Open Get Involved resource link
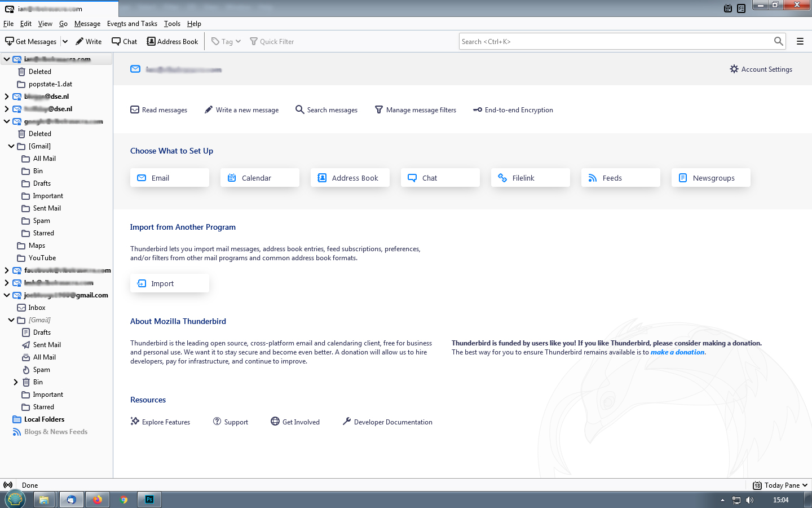The height and width of the screenshot is (508, 812). (x=295, y=422)
